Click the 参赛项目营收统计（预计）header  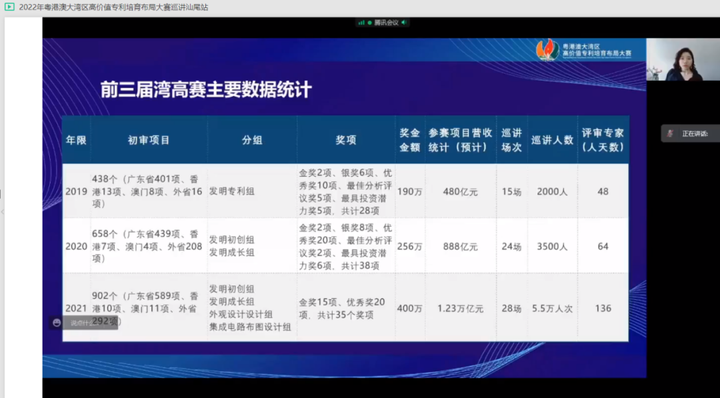click(x=461, y=140)
